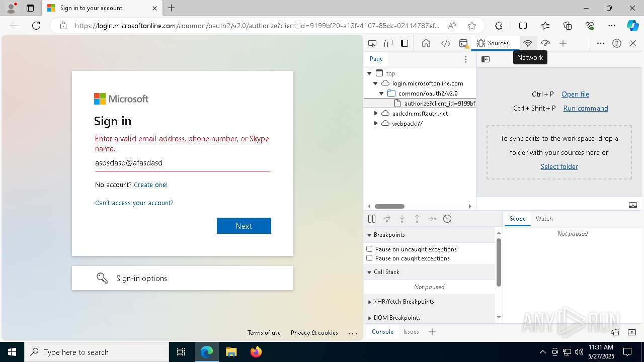Open the Console panel icon in toolbar
644x362 pixels.
pos(464,43)
